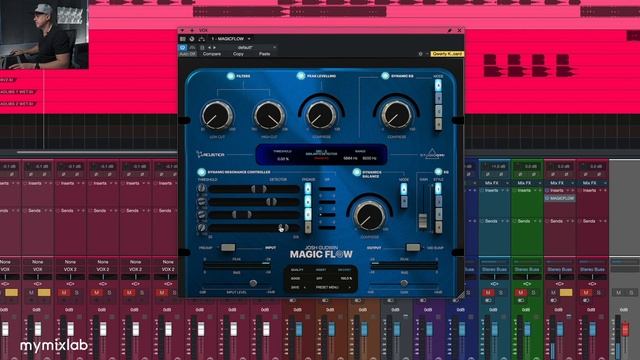Click the webcam video thumbnail
This screenshot has height=360, width=640.
[x=44, y=34]
